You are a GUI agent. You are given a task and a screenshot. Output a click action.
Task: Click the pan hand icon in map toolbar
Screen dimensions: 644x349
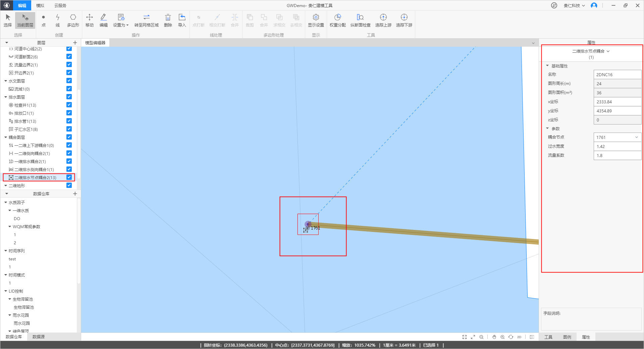pyautogui.click(x=494, y=337)
